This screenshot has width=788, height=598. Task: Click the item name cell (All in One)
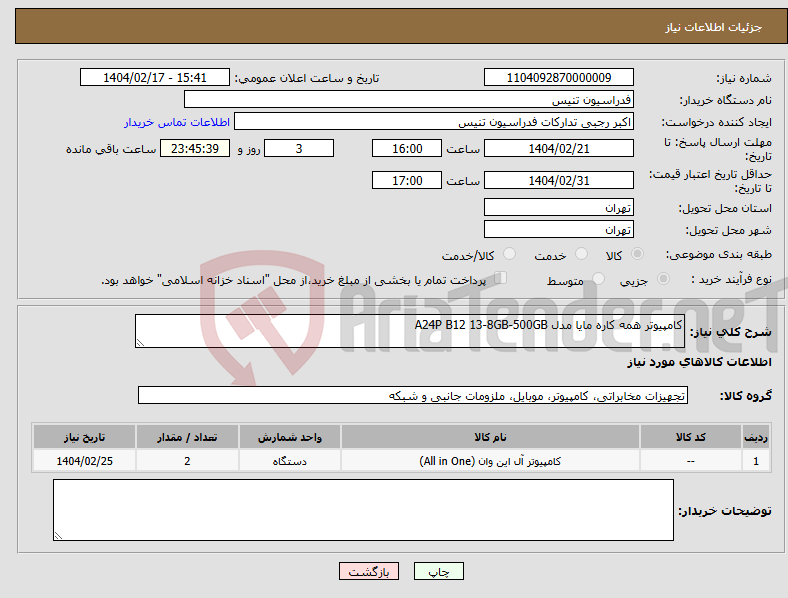point(490,461)
